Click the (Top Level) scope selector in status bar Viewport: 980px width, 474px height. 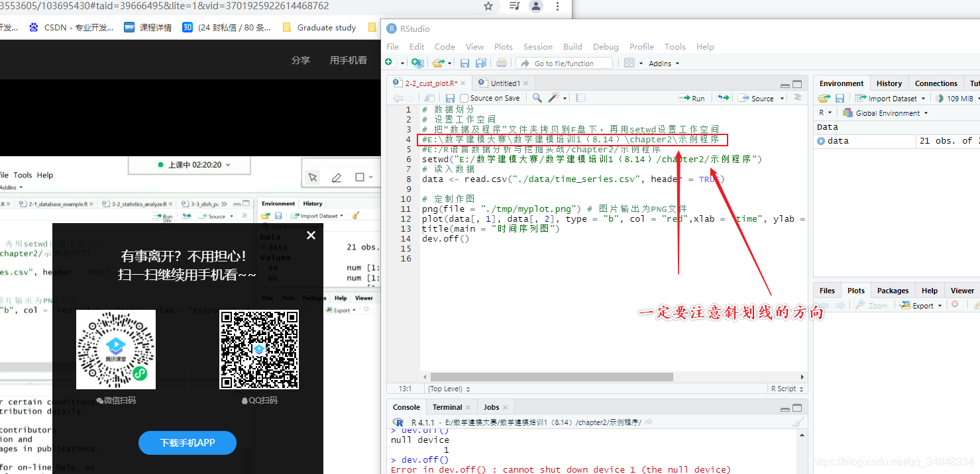[449, 389]
